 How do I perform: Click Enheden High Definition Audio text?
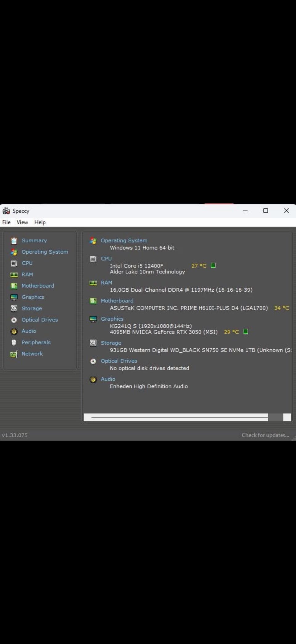click(x=149, y=386)
